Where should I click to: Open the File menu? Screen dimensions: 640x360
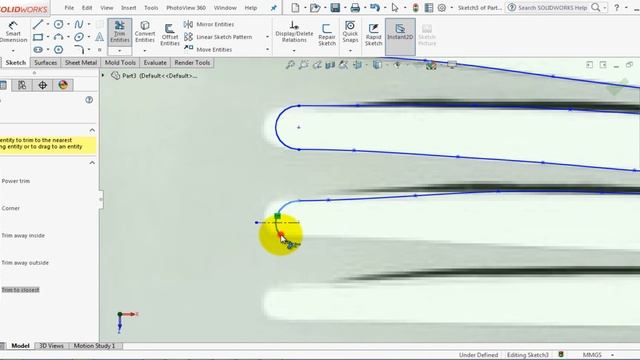pyautogui.click(x=69, y=8)
